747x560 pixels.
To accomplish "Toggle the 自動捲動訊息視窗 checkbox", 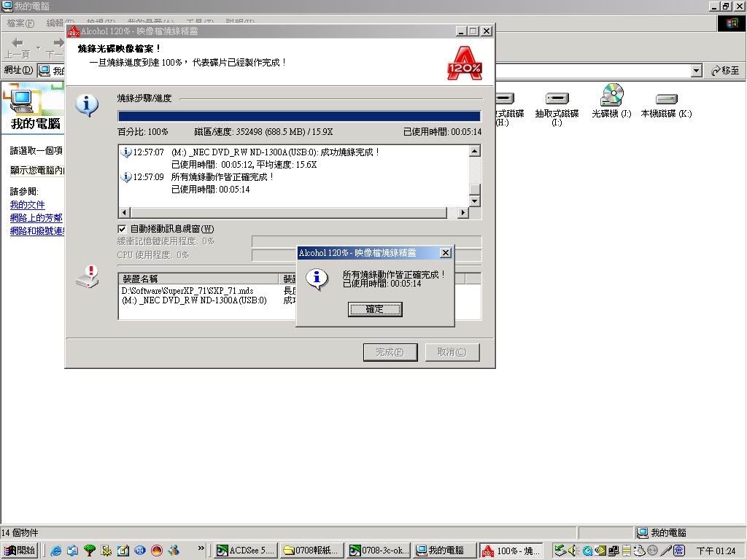I will (x=122, y=229).
